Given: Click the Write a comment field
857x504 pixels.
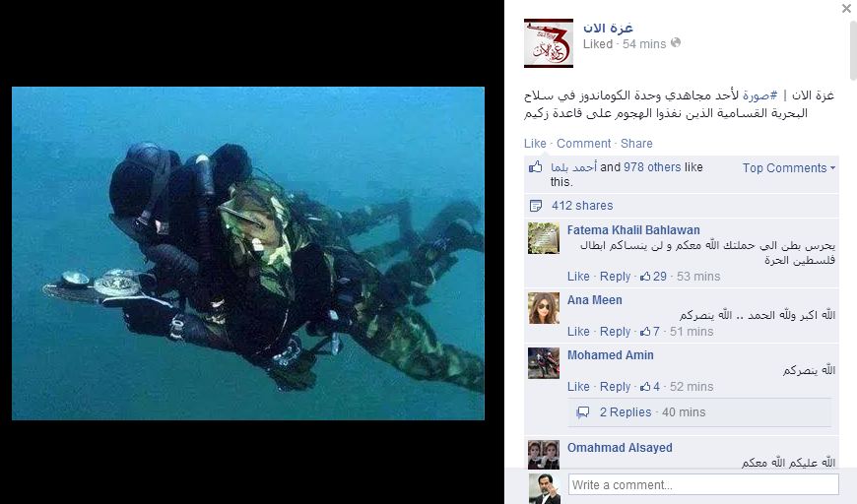Looking at the screenshot, I should [703, 484].
